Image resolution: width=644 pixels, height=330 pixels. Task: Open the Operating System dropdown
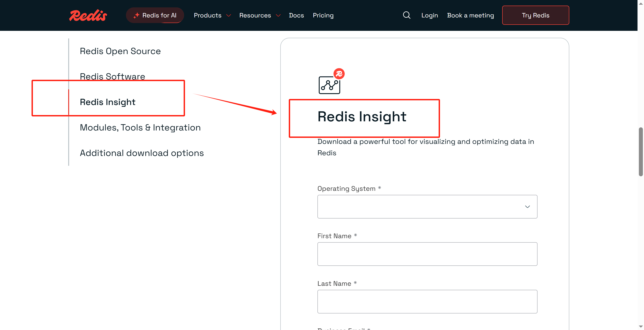click(x=427, y=207)
